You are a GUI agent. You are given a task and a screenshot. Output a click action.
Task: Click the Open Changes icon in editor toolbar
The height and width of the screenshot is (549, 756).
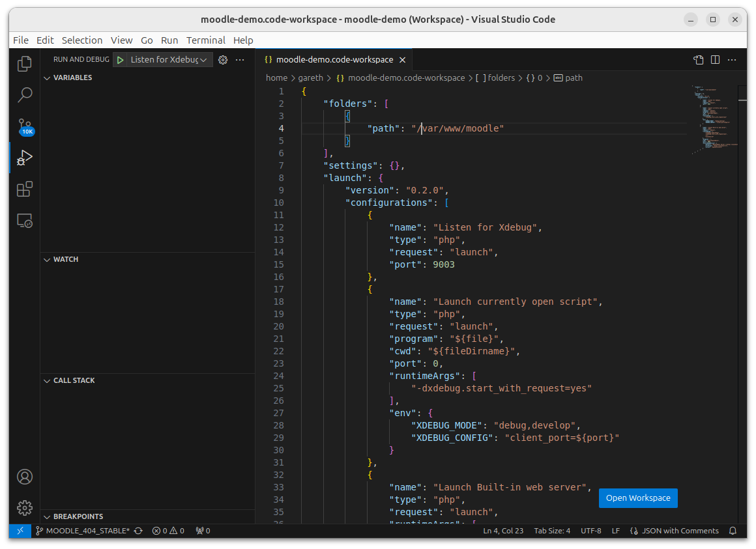[x=699, y=60]
